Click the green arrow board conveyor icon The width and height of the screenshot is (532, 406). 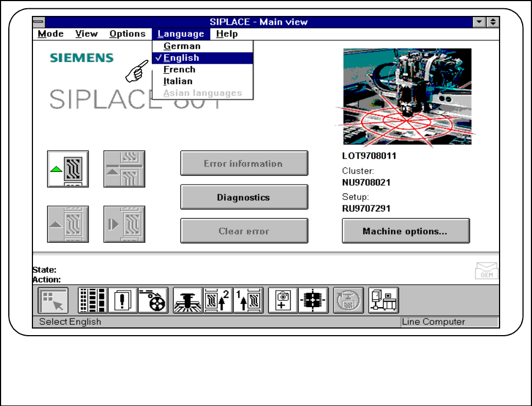click(x=68, y=169)
